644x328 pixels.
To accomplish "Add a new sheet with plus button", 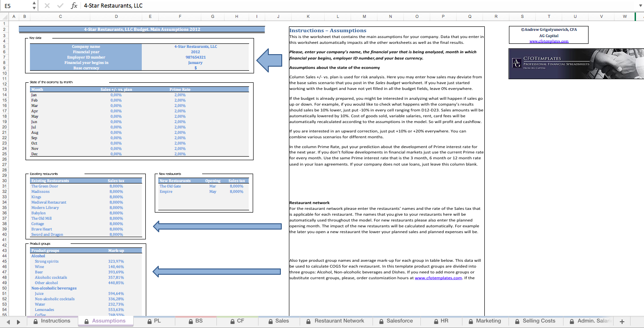I will click(x=622, y=321).
